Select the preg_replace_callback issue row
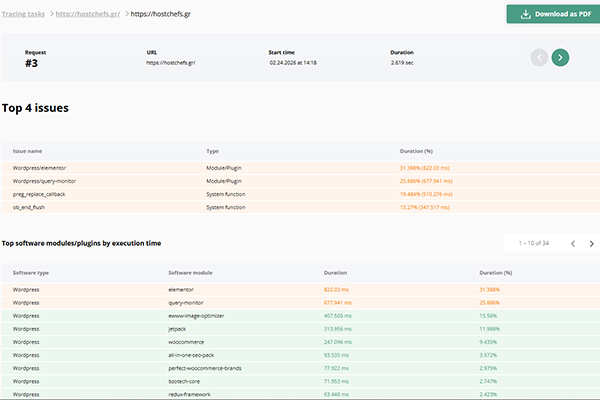This screenshot has height=400, width=600. click(42, 194)
